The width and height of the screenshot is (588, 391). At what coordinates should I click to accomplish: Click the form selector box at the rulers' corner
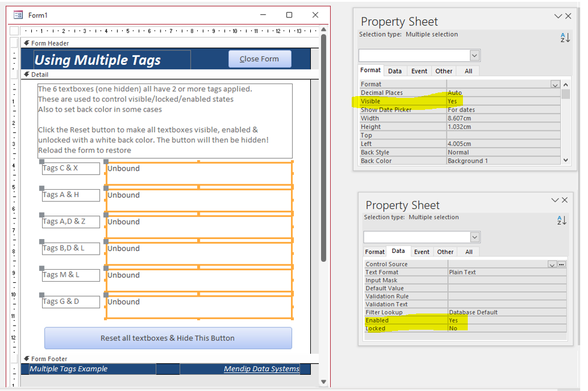pos(14,31)
